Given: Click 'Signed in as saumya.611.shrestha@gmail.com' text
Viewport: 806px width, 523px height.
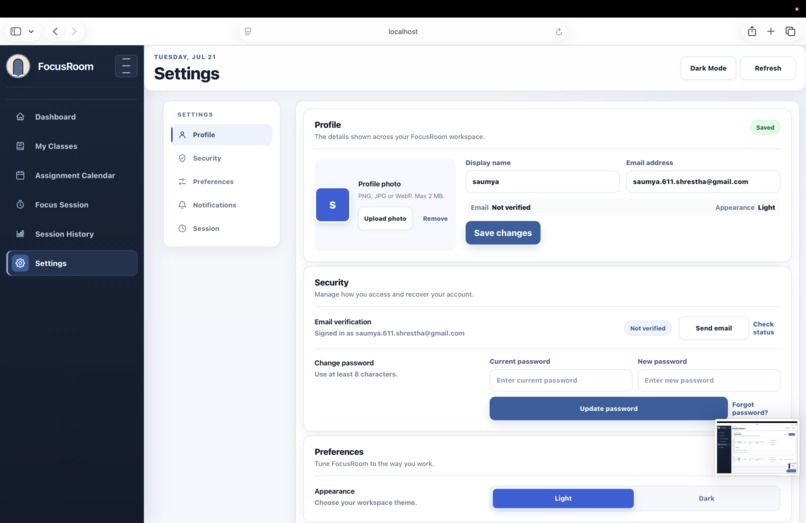Looking at the screenshot, I should click(389, 333).
